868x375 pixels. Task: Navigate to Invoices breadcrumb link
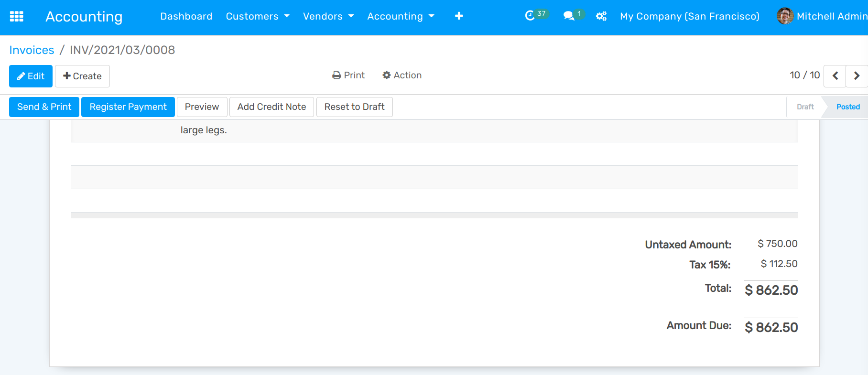(x=32, y=50)
